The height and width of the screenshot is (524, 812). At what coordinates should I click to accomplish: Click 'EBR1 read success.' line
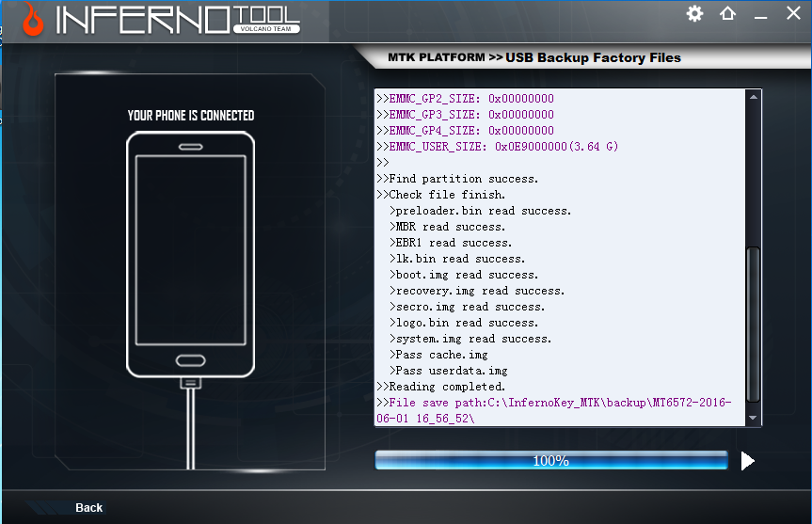(451, 243)
